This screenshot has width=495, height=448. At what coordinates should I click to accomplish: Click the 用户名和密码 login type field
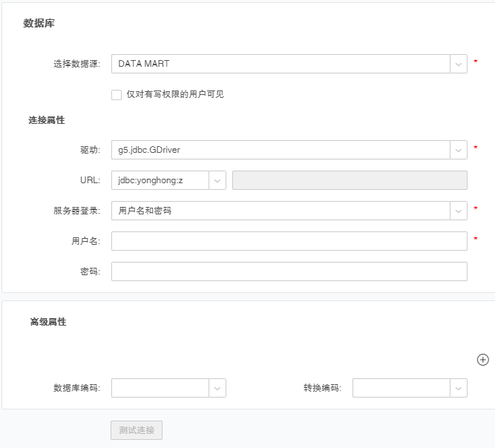(x=281, y=211)
